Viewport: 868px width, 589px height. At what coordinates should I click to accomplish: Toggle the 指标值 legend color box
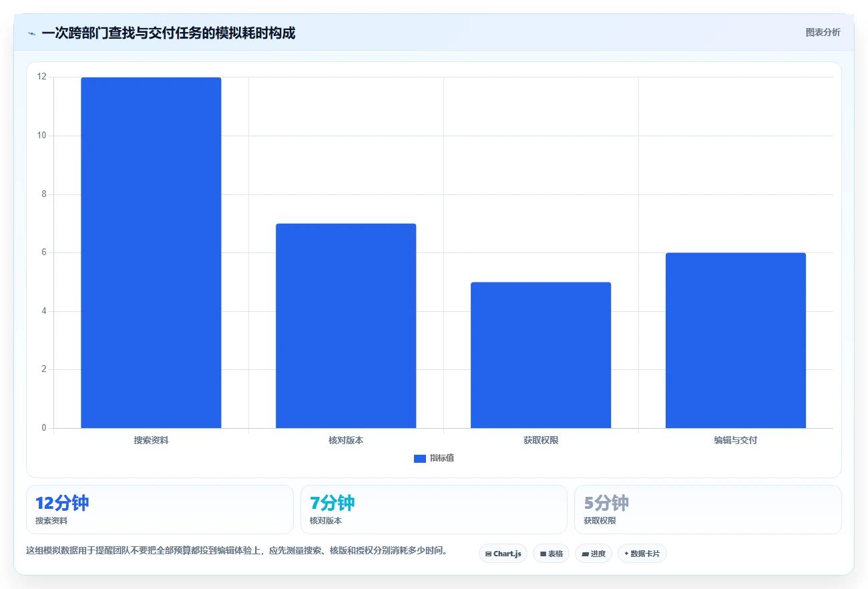(x=420, y=458)
